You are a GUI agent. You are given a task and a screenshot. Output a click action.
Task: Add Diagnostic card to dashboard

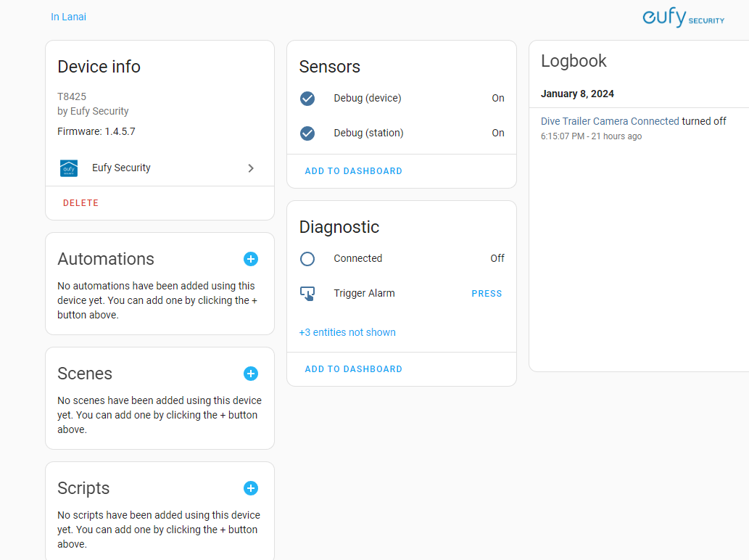tap(354, 369)
